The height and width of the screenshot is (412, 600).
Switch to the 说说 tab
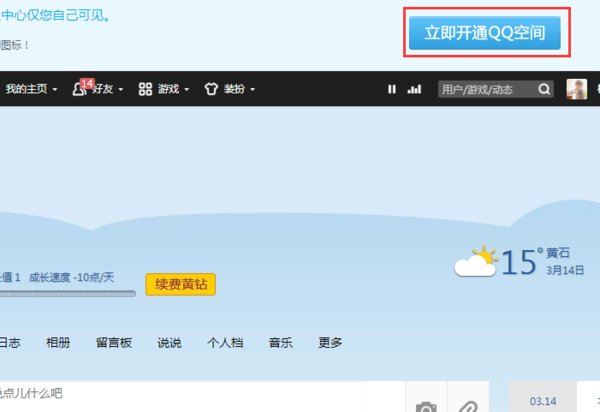(169, 342)
